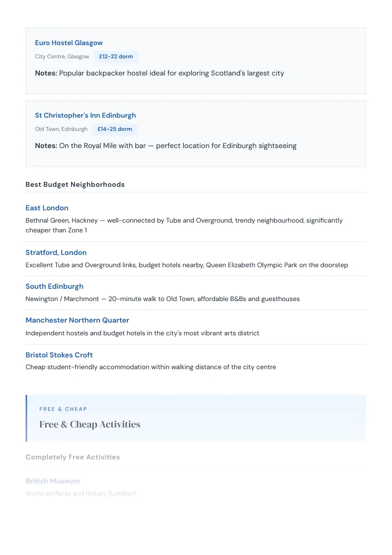Click the Royal Mile notes for St Christopher's
392x555 pixels.
tap(166, 146)
